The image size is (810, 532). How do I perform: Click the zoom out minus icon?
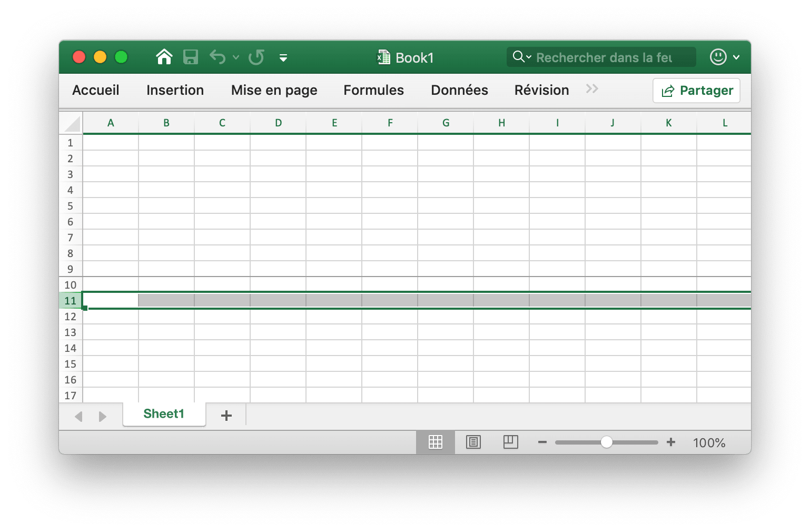(x=542, y=442)
